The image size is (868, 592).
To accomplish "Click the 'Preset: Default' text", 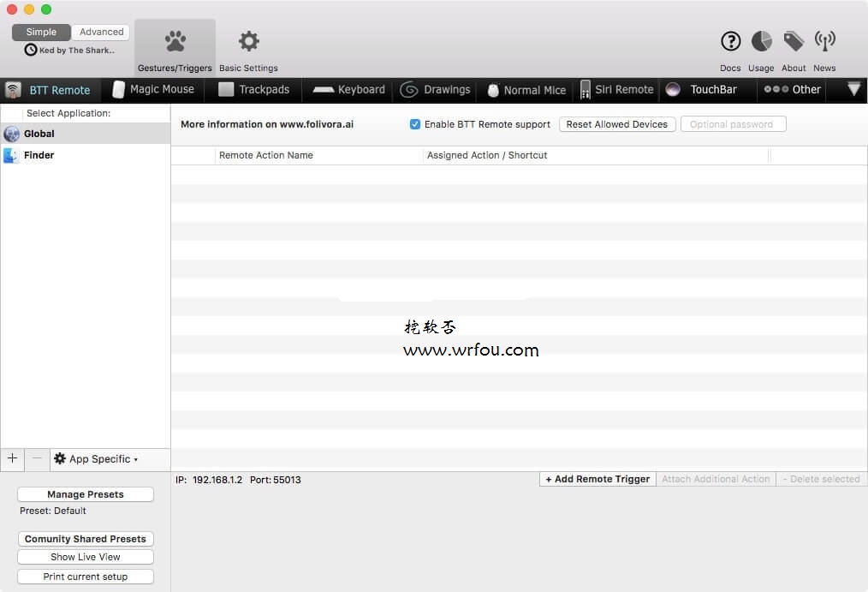I will (x=52, y=511).
